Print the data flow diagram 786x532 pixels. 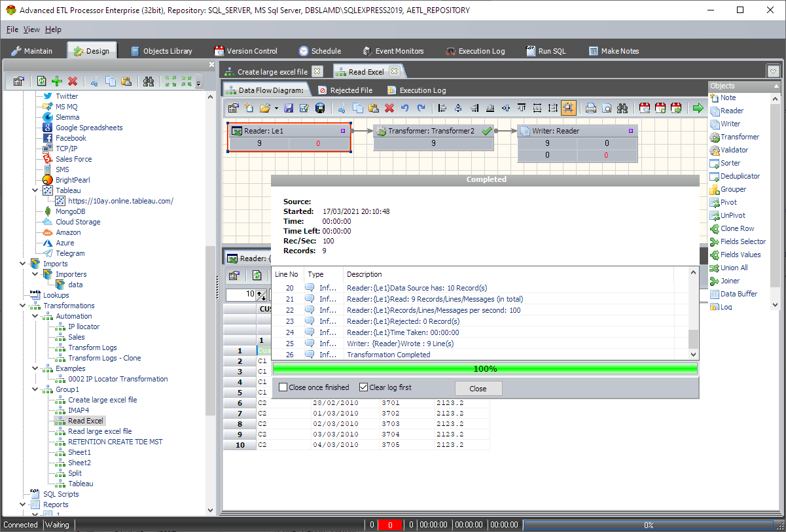[592, 108]
